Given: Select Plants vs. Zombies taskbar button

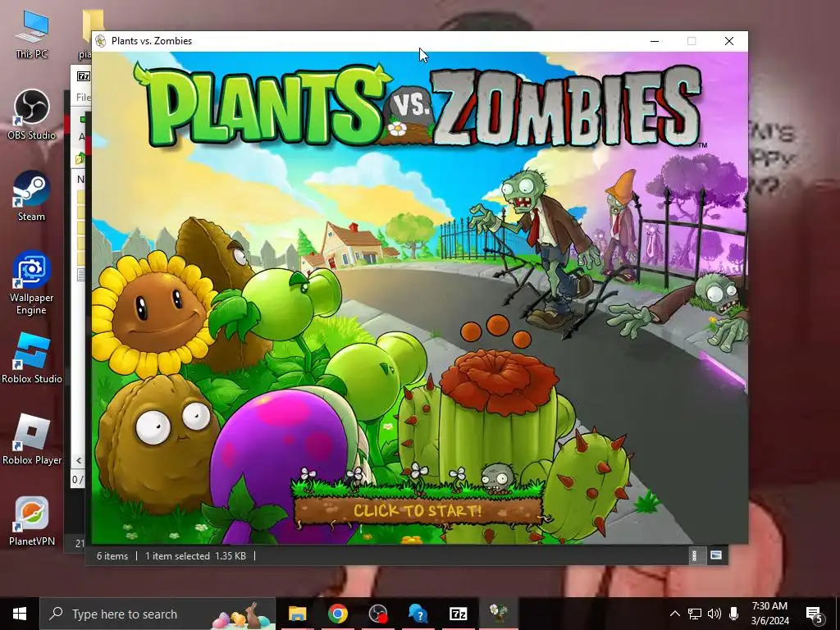Looking at the screenshot, I should pyautogui.click(x=498, y=614).
